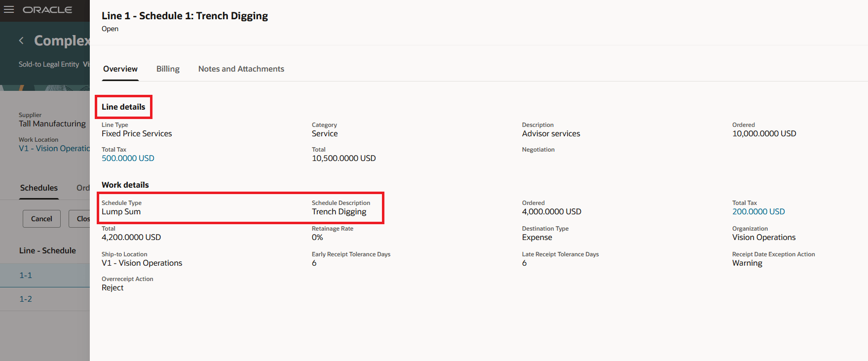
Task: Click the partially hidden Close button
Action: (x=80, y=219)
